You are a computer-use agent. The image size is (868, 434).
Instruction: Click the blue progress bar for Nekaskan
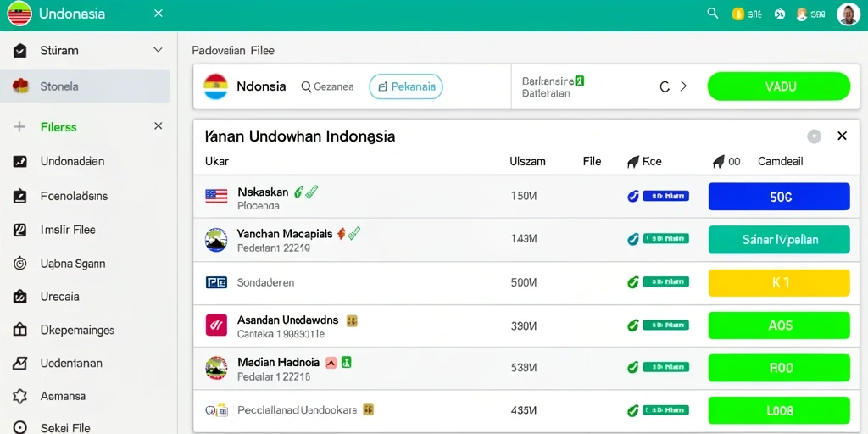click(666, 196)
